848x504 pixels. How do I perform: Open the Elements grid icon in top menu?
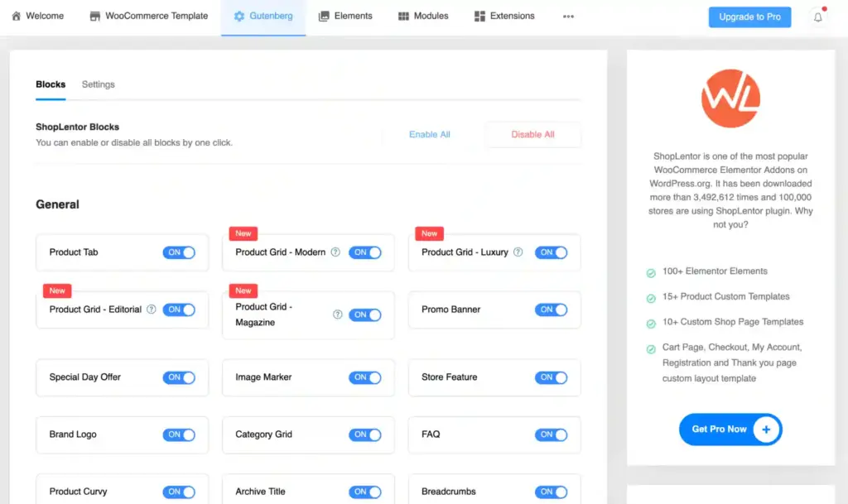[x=323, y=15]
